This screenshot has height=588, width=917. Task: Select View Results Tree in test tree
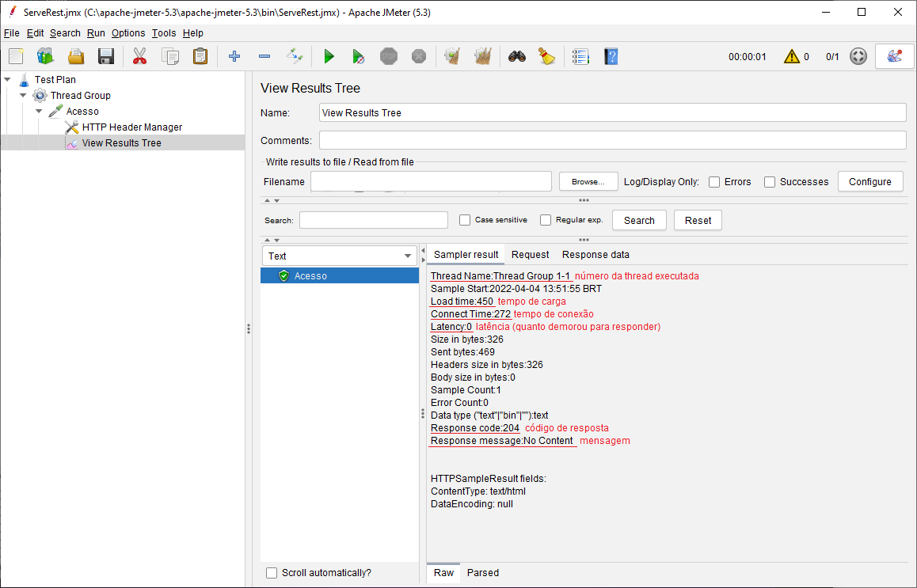[x=121, y=142]
